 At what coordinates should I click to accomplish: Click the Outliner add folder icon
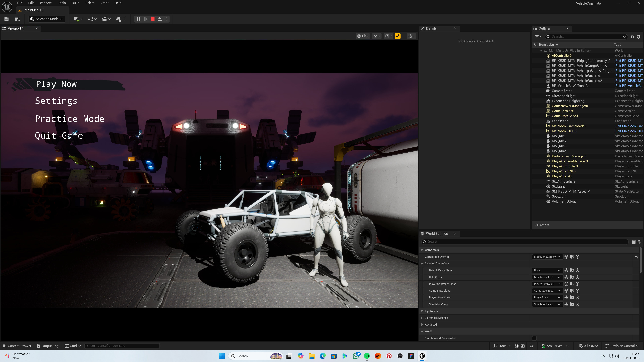coord(632,37)
